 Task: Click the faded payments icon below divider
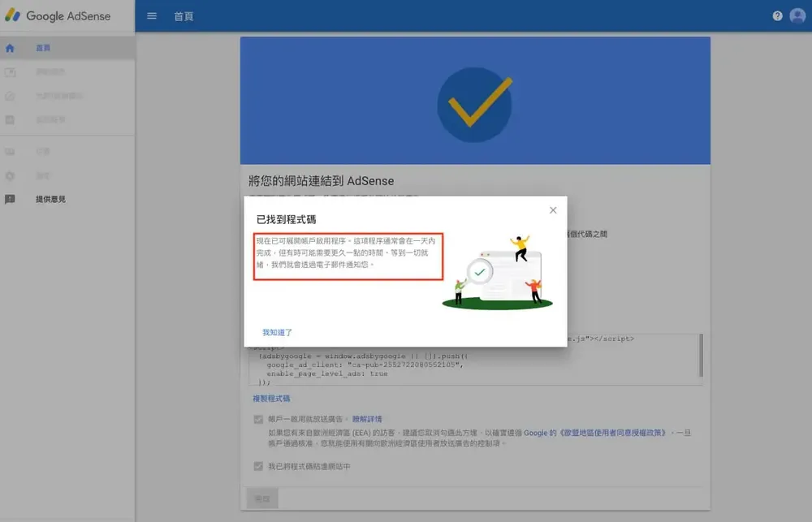[10, 151]
